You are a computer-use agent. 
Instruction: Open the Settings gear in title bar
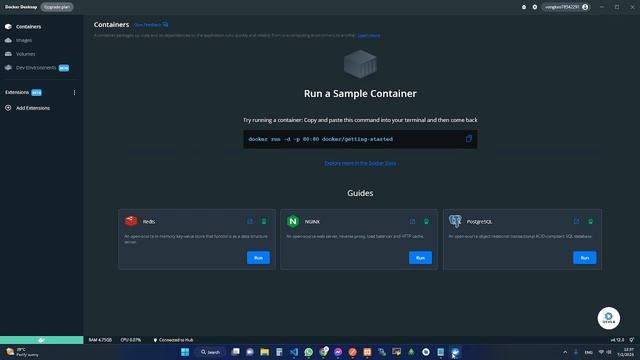(x=535, y=7)
